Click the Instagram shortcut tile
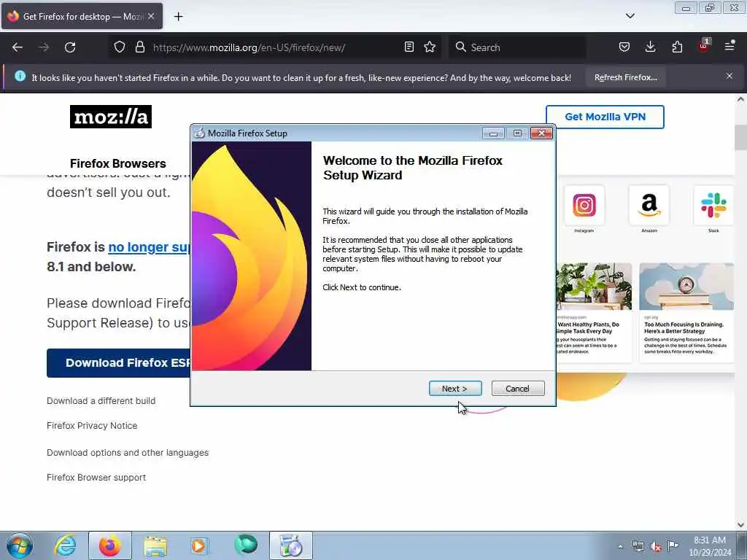 point(584,206)
